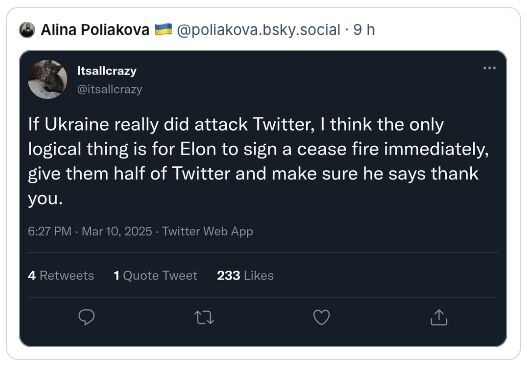The height and width of the screenshot is (365, 527).
Task: Click the Ukraine flag emoji
Action: click(163, 29)
